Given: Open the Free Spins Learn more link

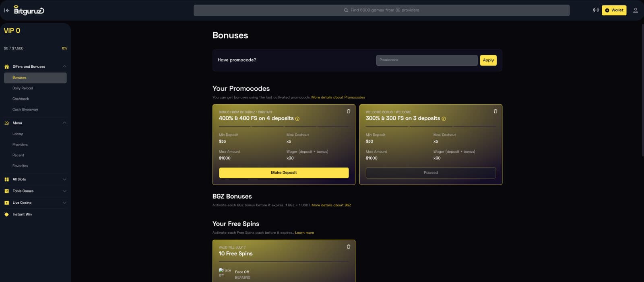Looking at the screenshot, I should [304, 233].
